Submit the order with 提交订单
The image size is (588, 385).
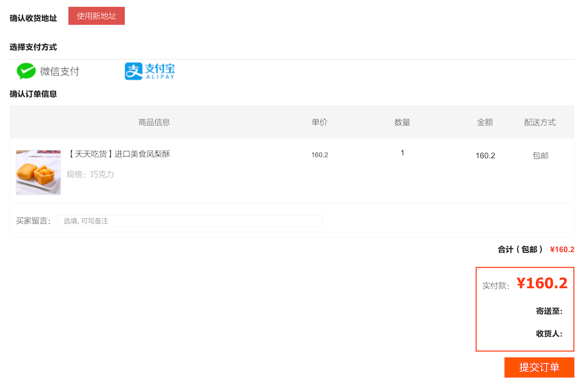539,367
